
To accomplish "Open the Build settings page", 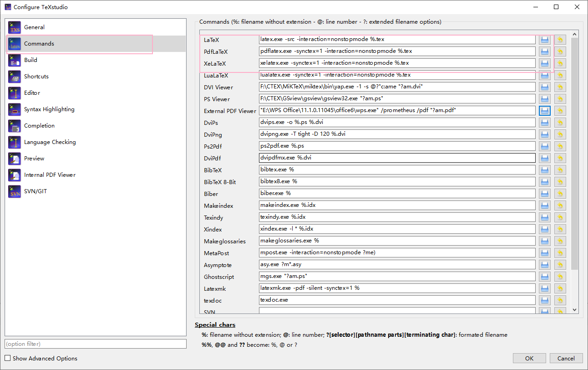I will (96, 60).
